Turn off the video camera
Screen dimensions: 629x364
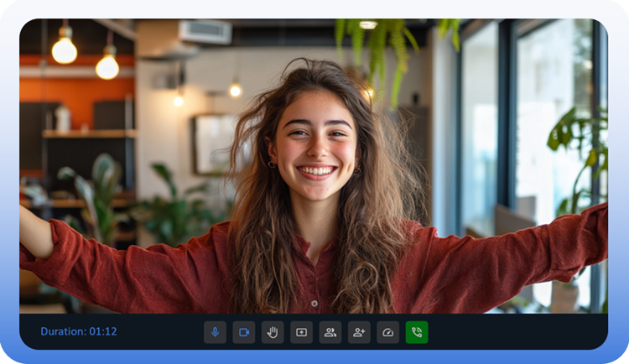(244, 332)
